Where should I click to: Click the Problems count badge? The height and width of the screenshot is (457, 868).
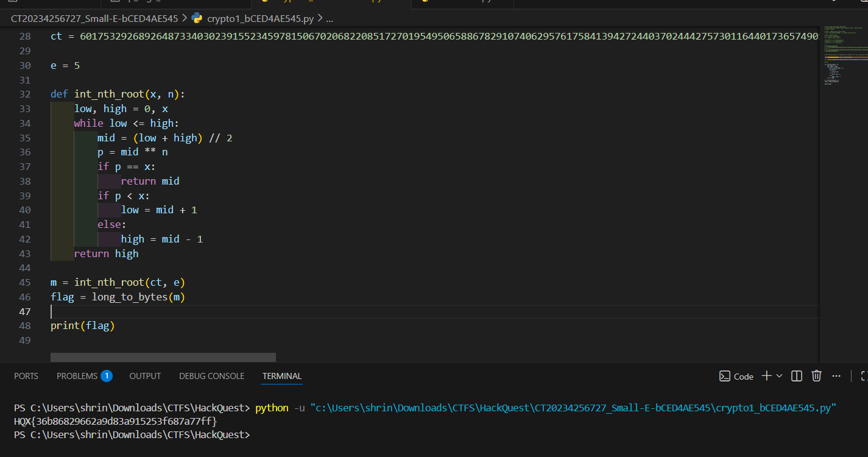click(107, 376)
